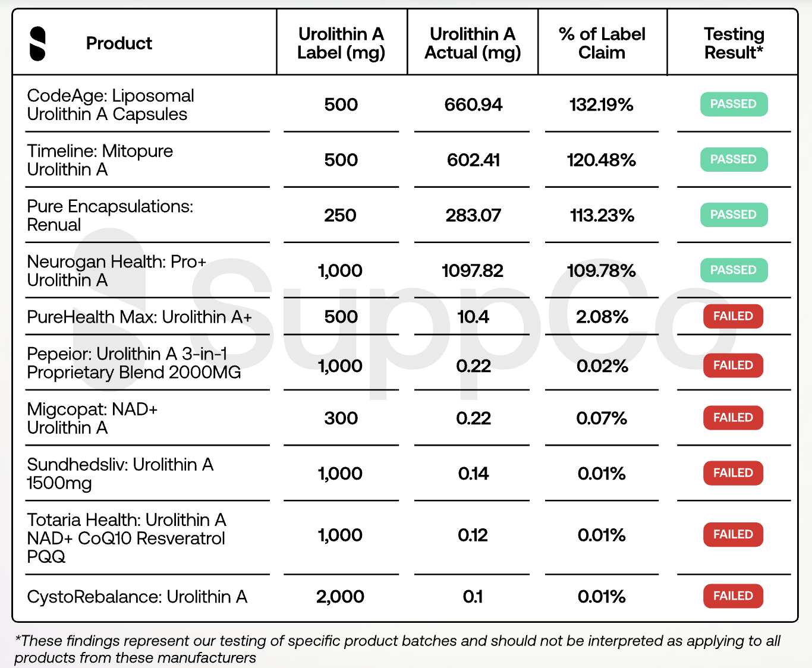
Task: Select the Urolithin A Actual (mg) header
Action: pyautogui.click(x=473, y=43)
